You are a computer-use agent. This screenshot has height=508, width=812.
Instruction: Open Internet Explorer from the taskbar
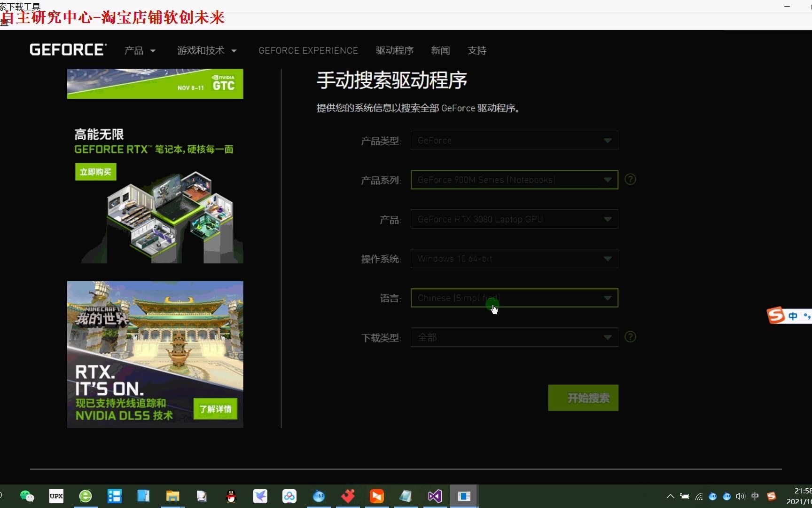(x=85, y=496)
